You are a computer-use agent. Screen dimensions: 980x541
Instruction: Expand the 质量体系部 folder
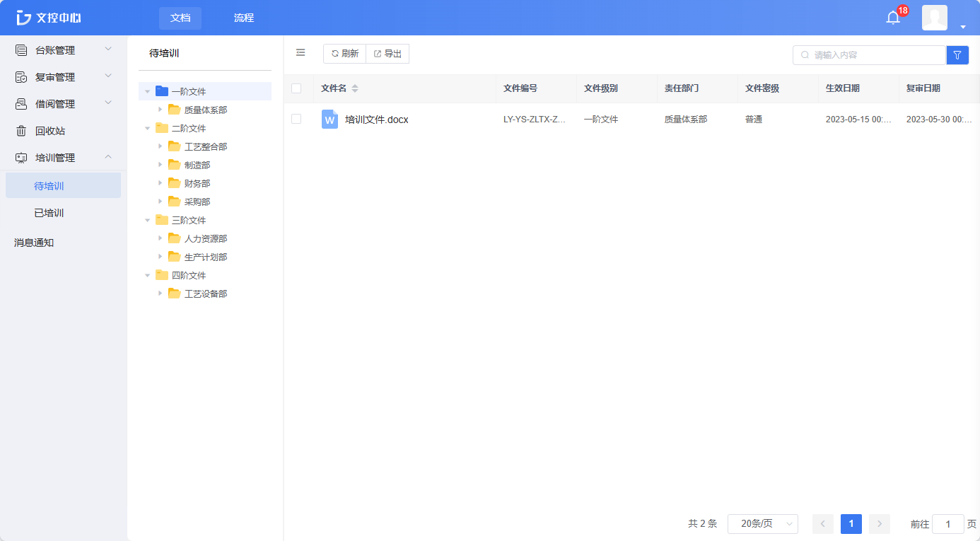point(160,110)
